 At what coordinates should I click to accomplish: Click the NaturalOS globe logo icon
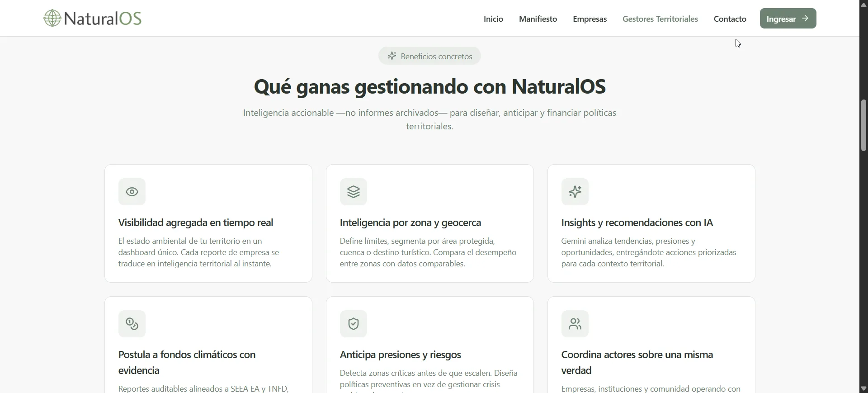tap(52, 19)
